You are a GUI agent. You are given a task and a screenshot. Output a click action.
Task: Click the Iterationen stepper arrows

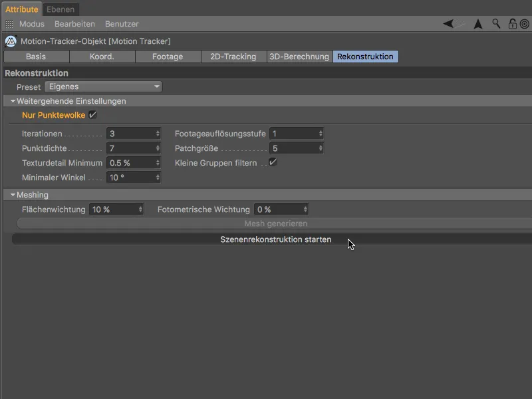158,134
